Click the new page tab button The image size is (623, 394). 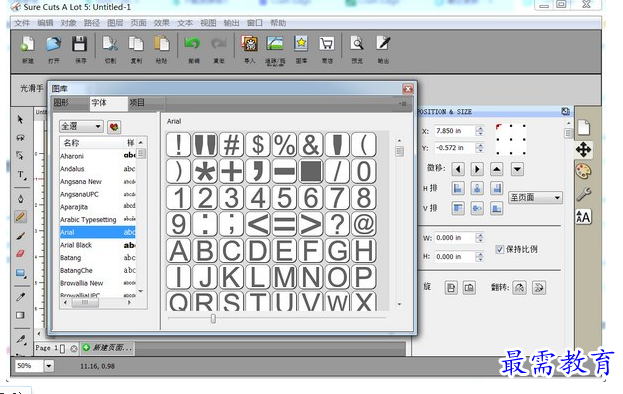point(107,348)
